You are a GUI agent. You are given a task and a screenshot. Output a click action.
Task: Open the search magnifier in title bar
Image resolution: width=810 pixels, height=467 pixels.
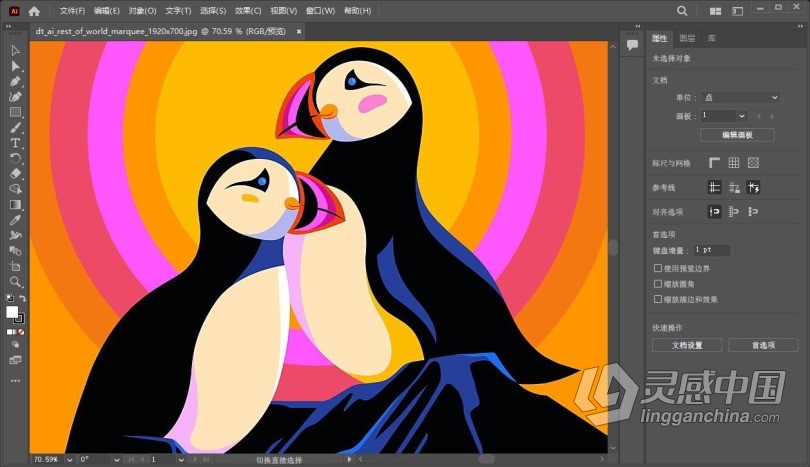pos(682,11)
